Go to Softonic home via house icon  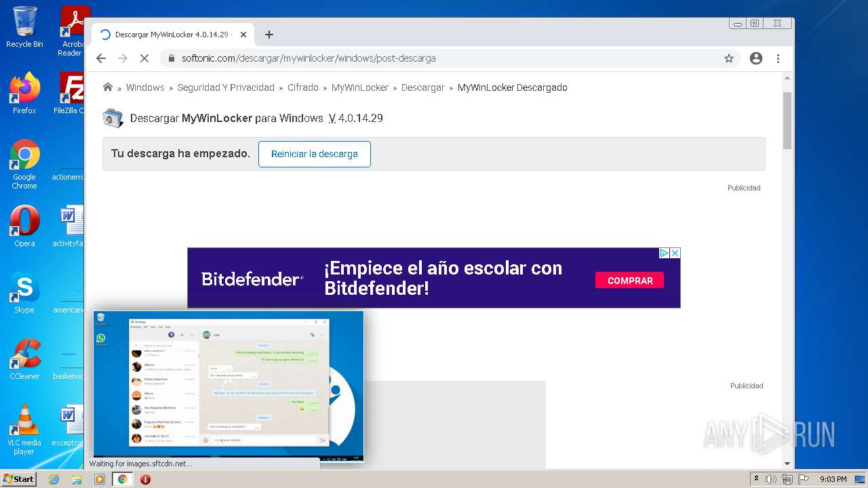(x=108, y=87)
